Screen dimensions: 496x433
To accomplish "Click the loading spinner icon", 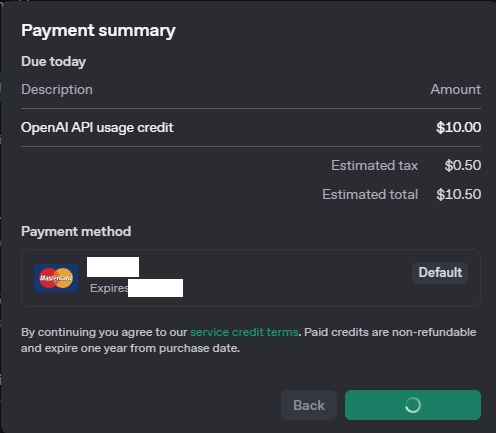I will point(413,405).
